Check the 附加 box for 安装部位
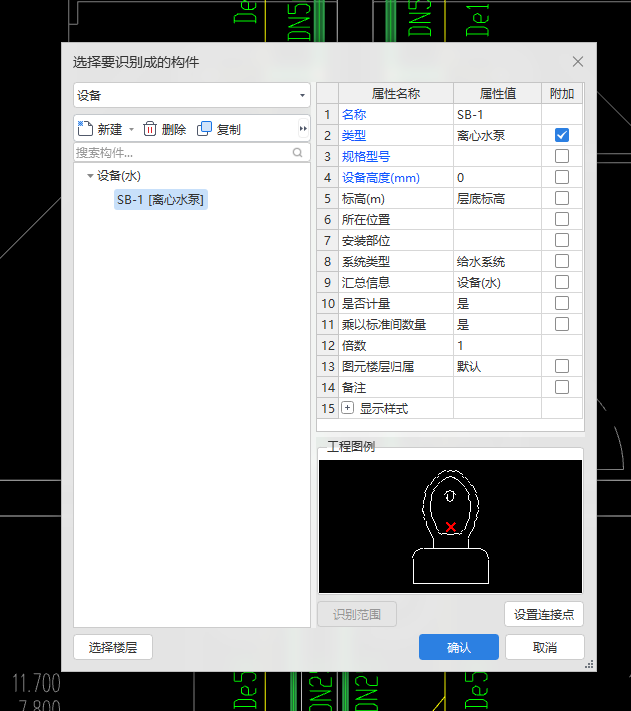Image resolution: width=631 pixels, height=711 pixels. pos(562,240)
